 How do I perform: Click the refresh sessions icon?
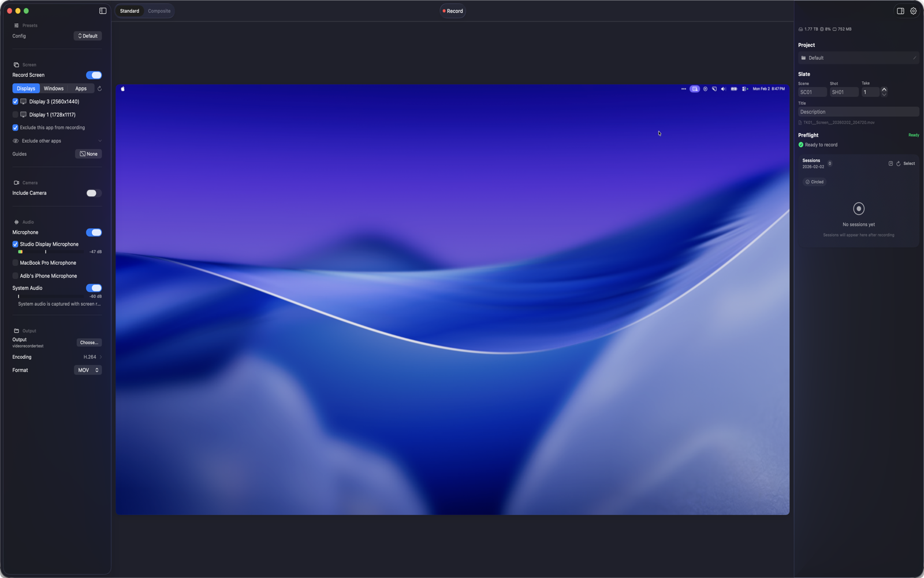[898, 164]
